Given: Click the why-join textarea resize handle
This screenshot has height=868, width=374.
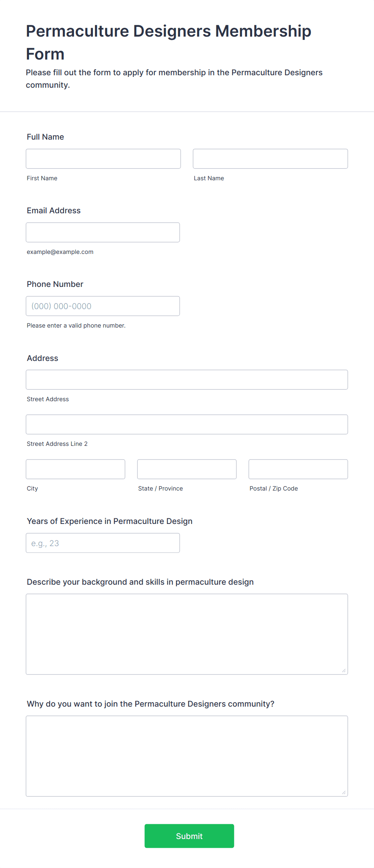Looking at the screenshot, I should [x=344, y=792].
